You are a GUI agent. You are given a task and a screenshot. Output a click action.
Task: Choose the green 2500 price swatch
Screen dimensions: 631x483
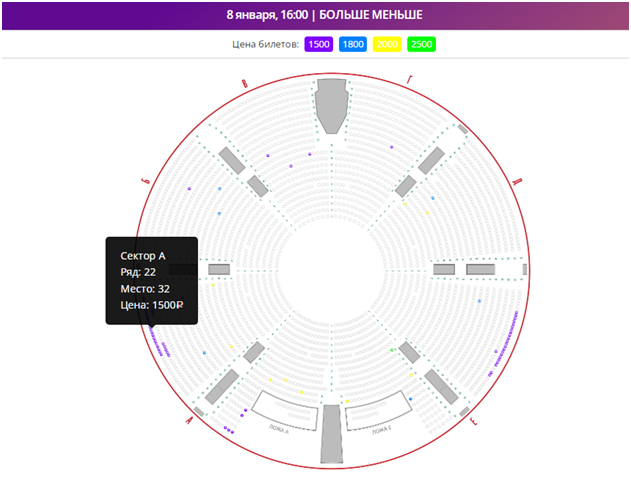coord(421,44)
